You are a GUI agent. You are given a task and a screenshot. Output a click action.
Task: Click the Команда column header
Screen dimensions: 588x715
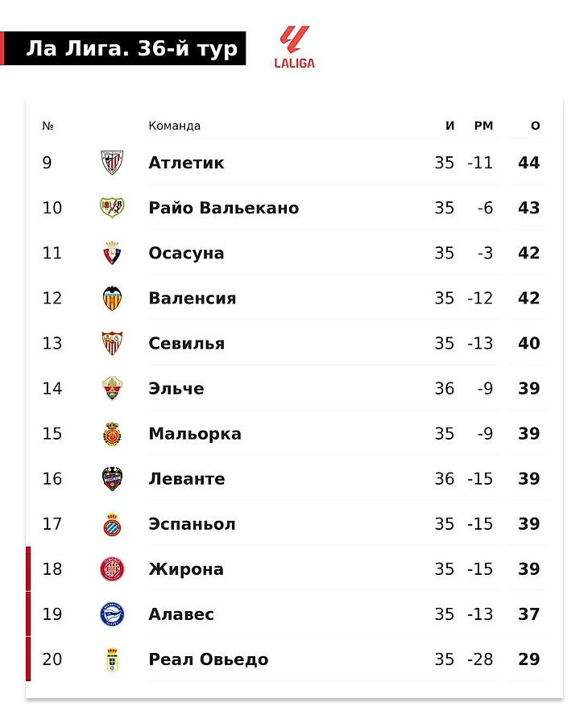[x=174, y=126]
